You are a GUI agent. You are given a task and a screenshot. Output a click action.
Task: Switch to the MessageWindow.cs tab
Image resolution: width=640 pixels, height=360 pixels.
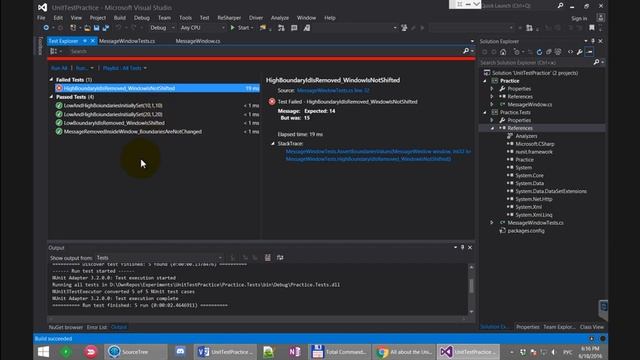(x=198, y=41)
